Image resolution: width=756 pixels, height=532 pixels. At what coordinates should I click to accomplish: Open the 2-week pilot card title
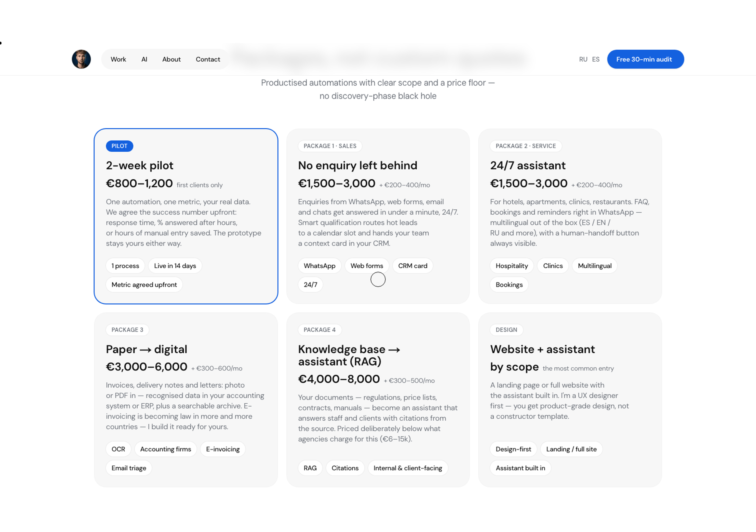point(140,165)
